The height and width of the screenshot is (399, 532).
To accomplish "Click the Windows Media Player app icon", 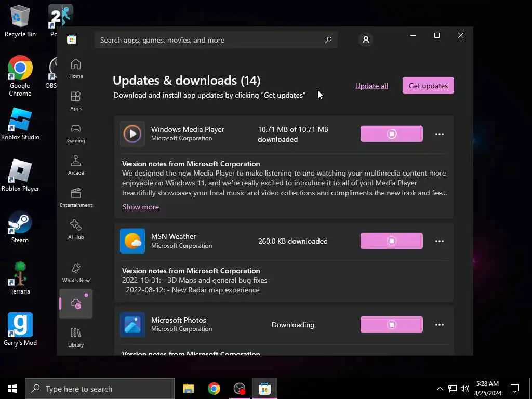I will 132,134.
